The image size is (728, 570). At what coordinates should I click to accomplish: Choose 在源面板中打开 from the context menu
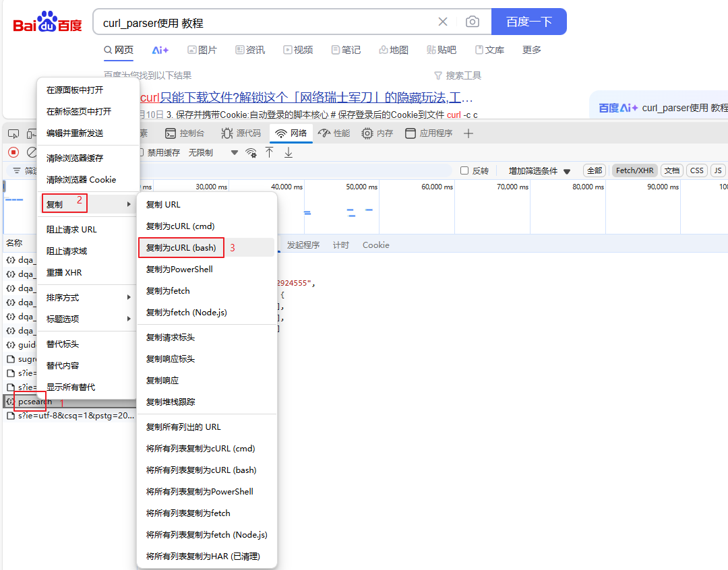88,90
